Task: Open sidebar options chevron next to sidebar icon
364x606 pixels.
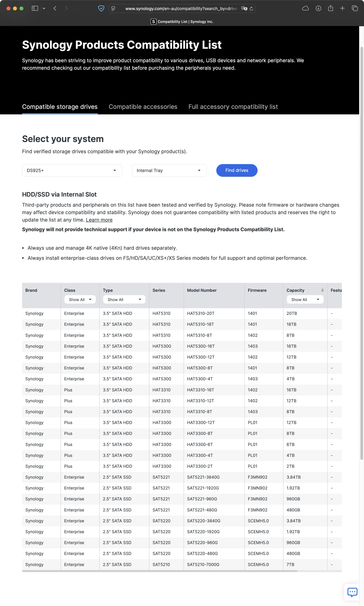Action: click(44, 8)
